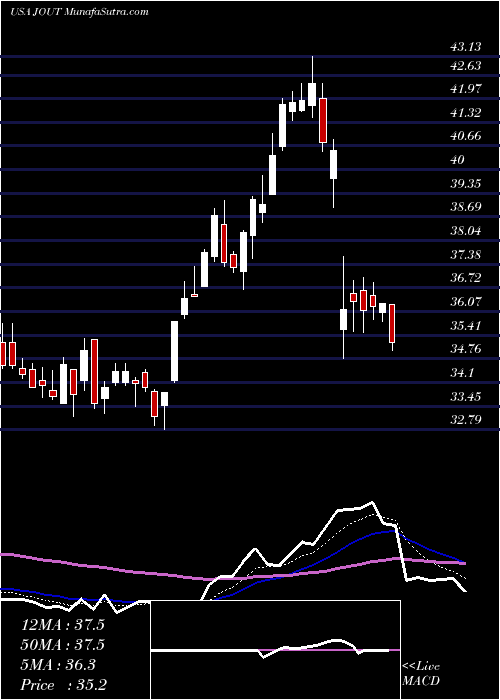Click the 50MA : 37.5 readout
The width and height of the screenshot is (500, 700).
pos(62,645)
